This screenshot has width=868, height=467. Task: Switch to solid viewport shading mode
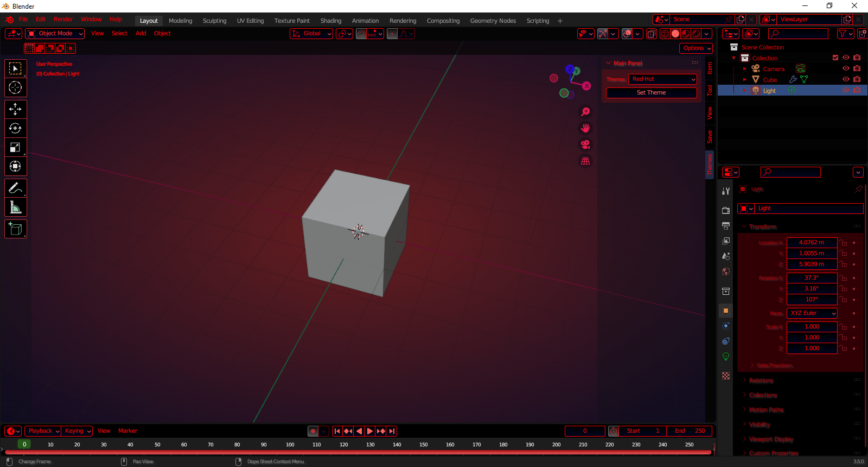tap(675, 34)
